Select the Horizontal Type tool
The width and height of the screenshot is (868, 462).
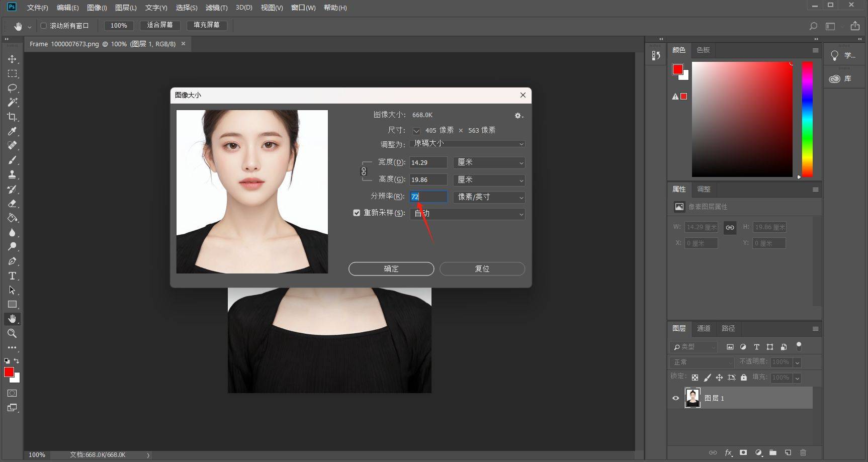[x=12, y=275]
